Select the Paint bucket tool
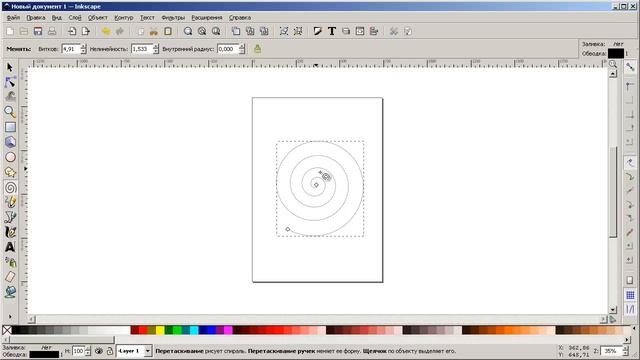 [x=10, y=292]
